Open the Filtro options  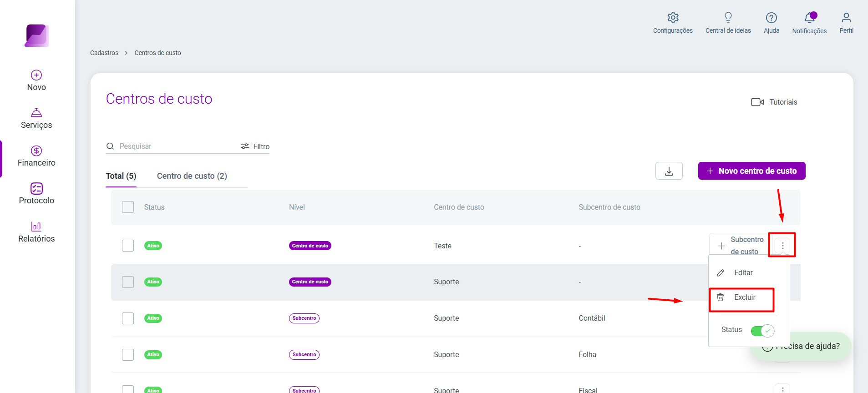coord(255,146)
